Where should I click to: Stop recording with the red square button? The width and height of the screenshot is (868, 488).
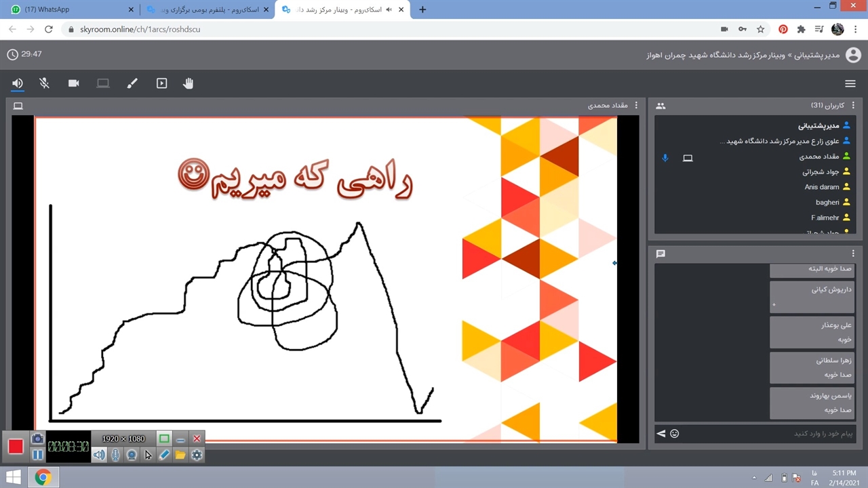click(16, 446)
